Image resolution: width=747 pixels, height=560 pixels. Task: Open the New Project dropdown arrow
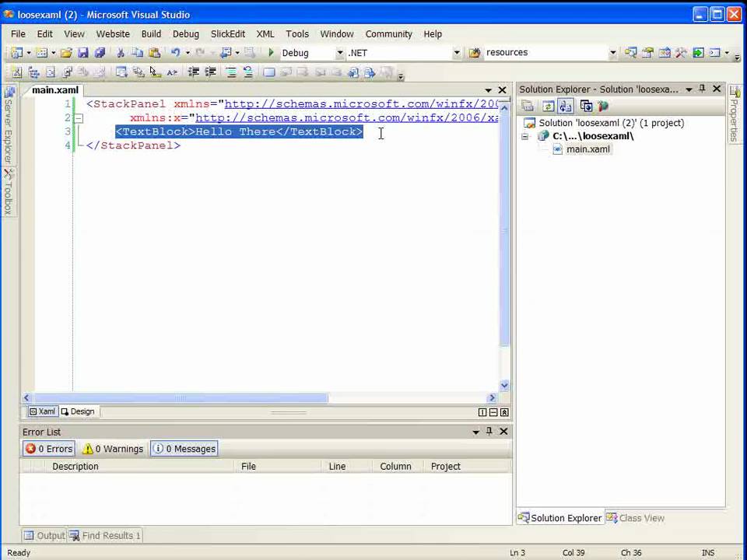point(29,53)
